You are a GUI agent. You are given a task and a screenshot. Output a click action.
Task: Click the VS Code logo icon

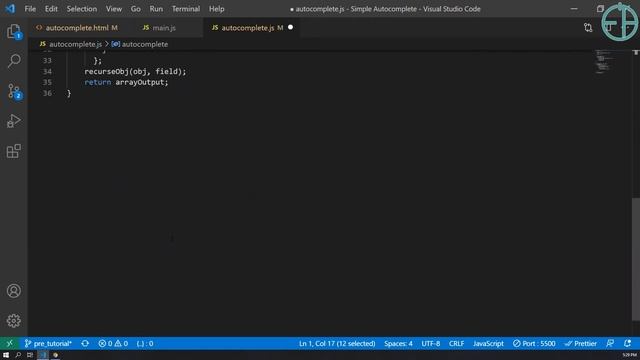10,9
